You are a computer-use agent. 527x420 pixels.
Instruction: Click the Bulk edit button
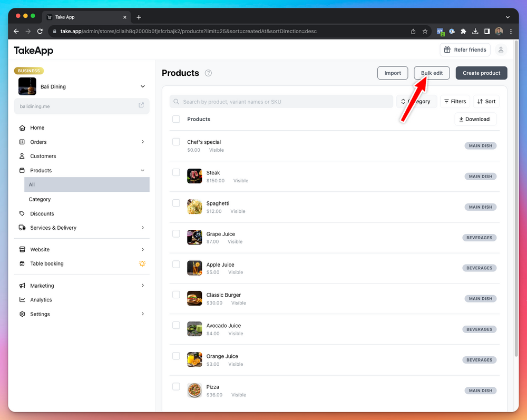point(432,73)
